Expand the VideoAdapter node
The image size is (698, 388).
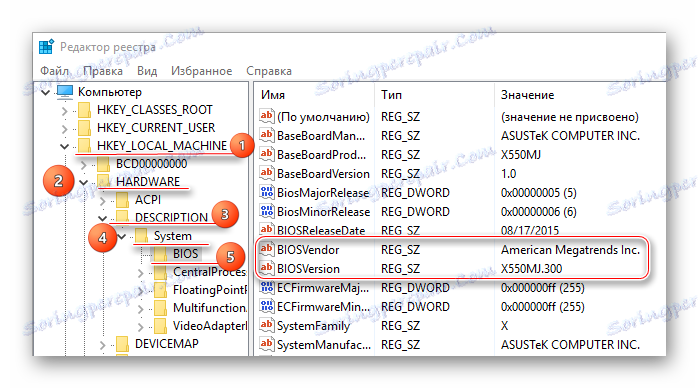coord(141,327)
